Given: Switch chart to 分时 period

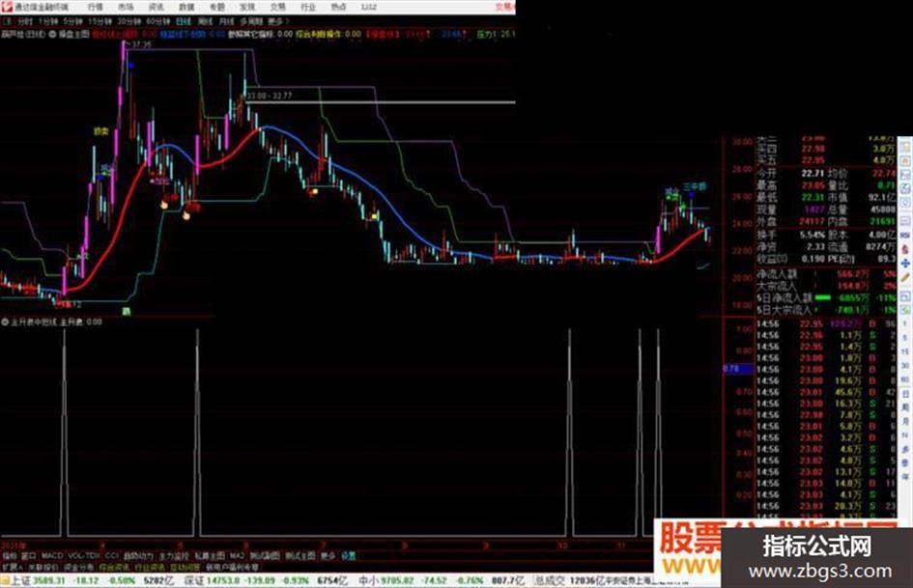Looking at the screenshot, I should coord(24,21).
